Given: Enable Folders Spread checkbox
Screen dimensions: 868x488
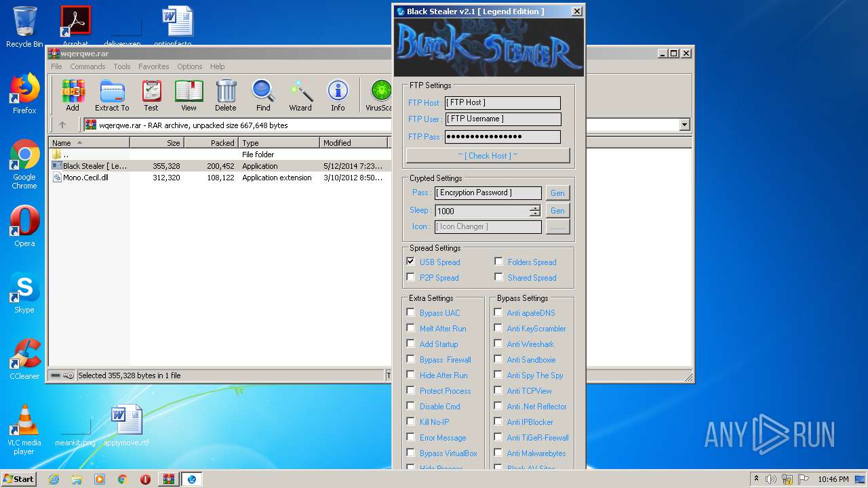Looking at the screenshot, I should point(498,262).
